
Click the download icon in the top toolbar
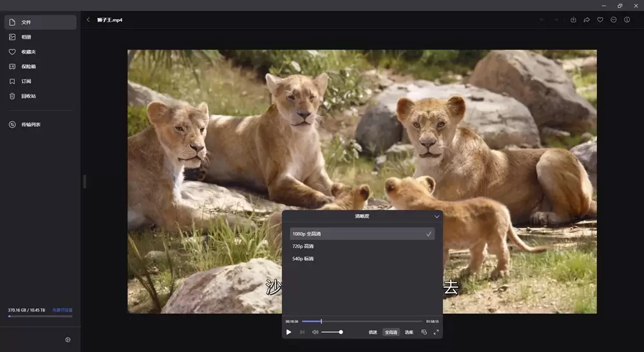click(x=573, y=20)
